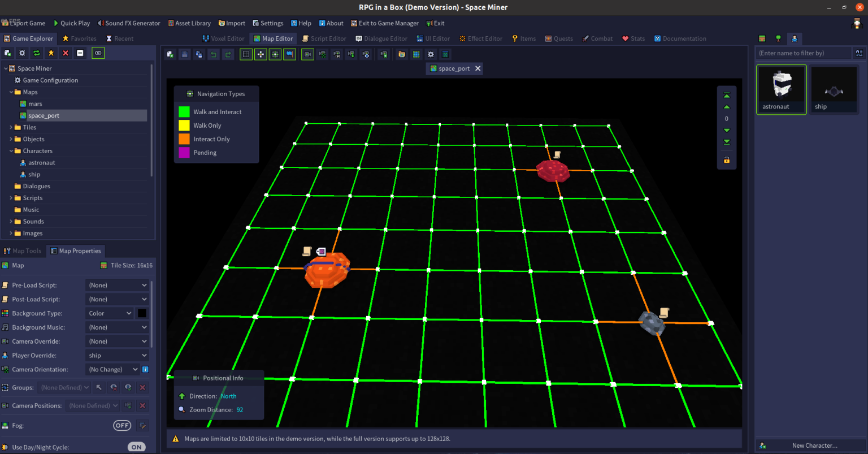Viewport: 868px width, 454px height.
Task: Switch to the Dialogue Editor tab
Action: pyautogui.click(x=381, y=38)
